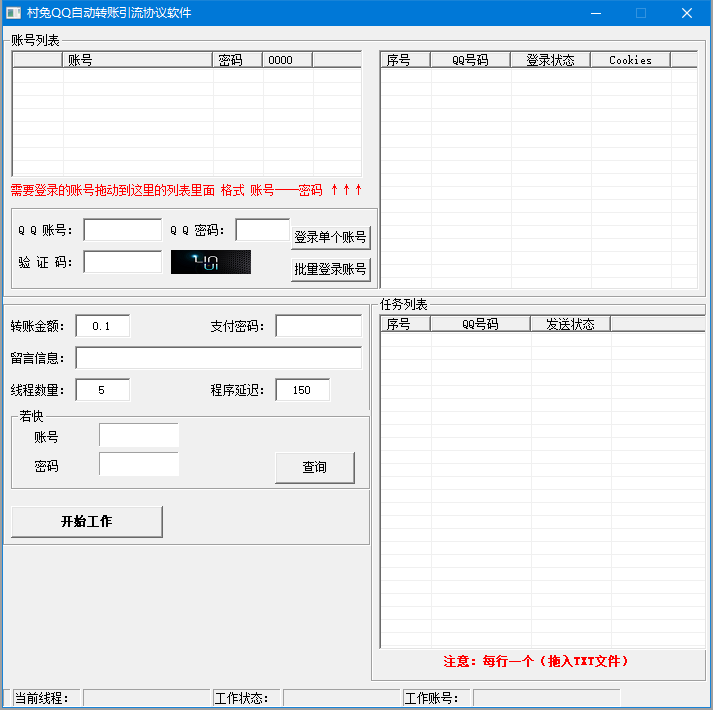Click the captcha verification image
The image size is (713, 710).
click(211, 262)
